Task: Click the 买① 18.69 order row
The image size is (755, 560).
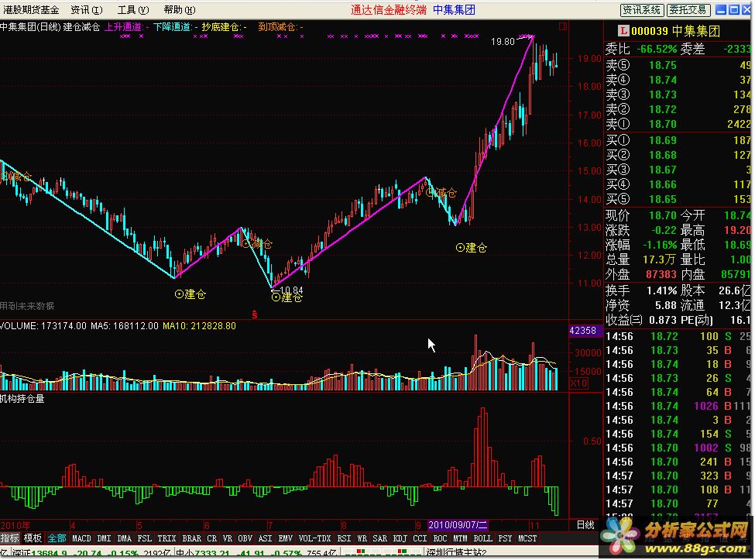Action: pos(678,141)
